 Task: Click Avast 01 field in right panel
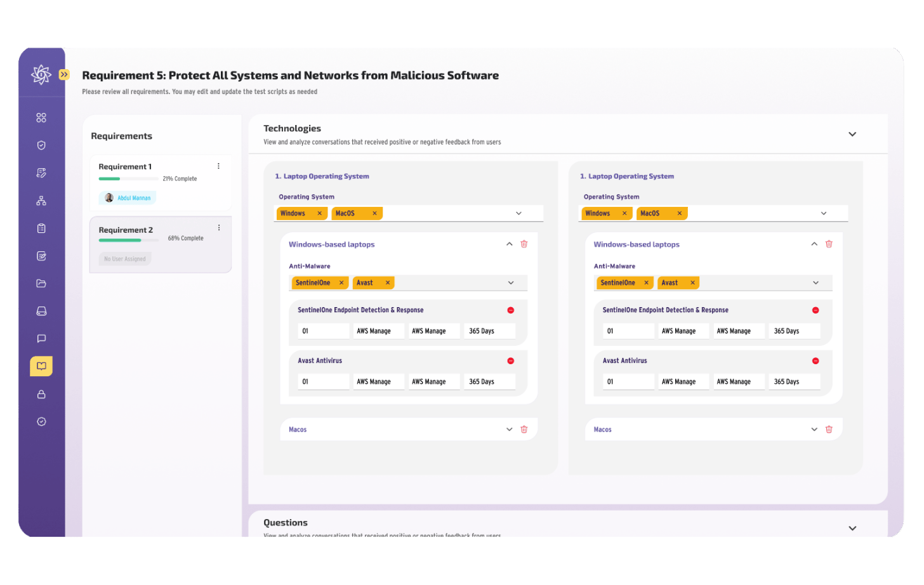click(629, 382)
